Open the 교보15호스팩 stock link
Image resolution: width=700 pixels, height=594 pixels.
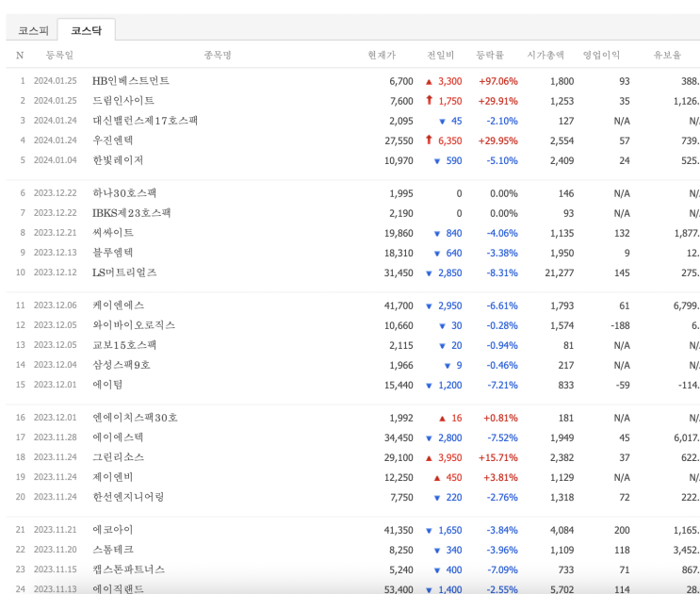[124, 345]
